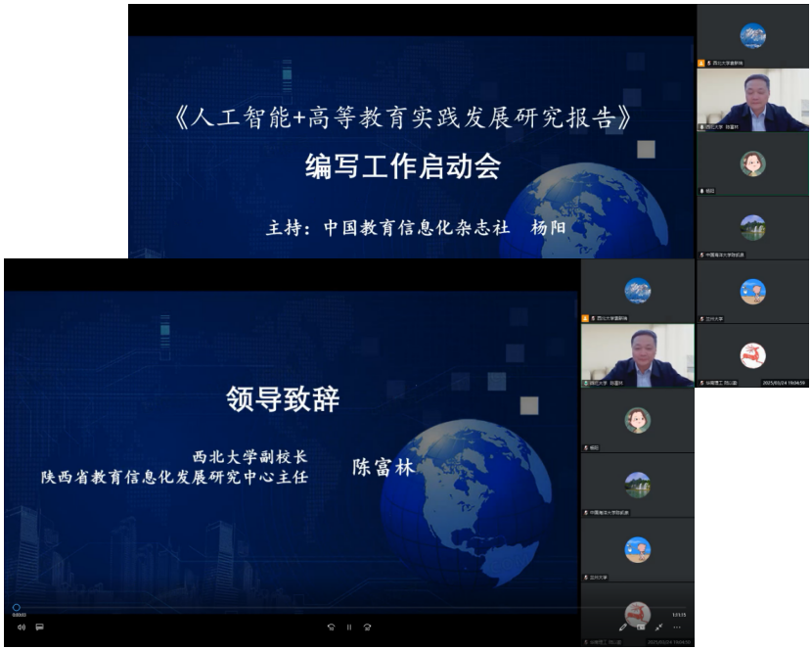This screenshot has width=812, height=649.
Task: Click the red deer avatar with 19:04:59 timestamp
Action: pos(752,355)
